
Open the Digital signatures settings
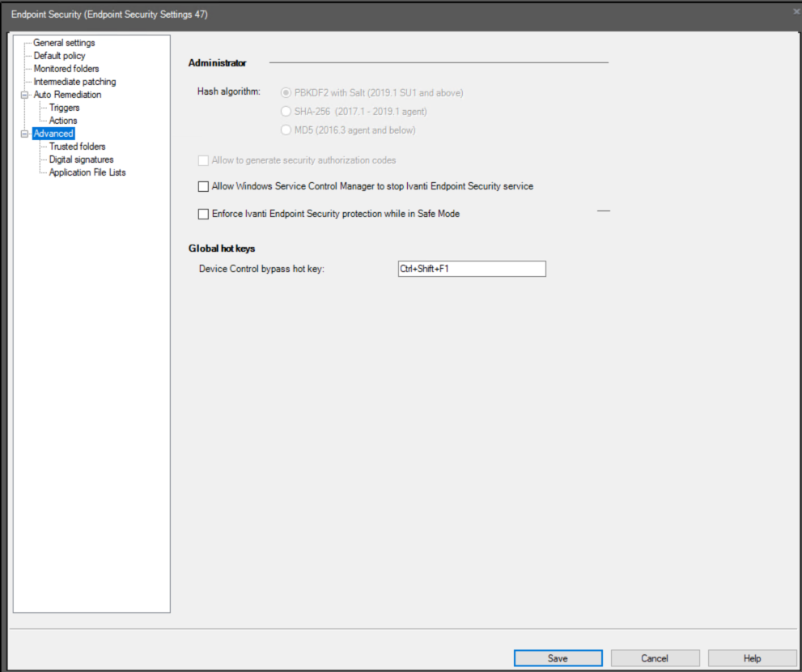(80, 159)
